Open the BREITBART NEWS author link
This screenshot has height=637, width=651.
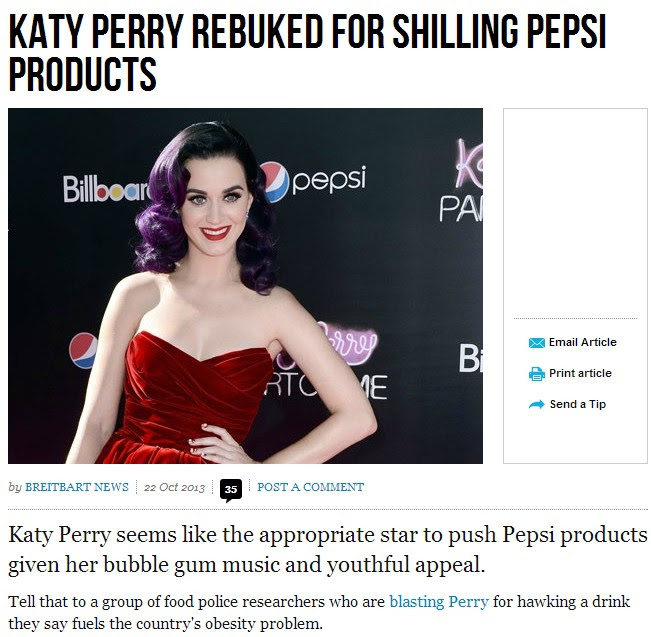coord(77,487)
